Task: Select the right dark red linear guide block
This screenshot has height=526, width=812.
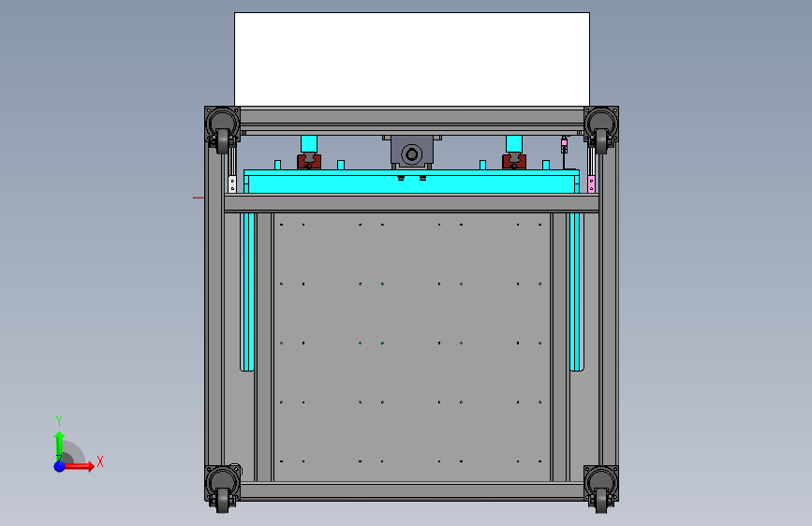Action: pyautogui.click(x=514, y=161)
